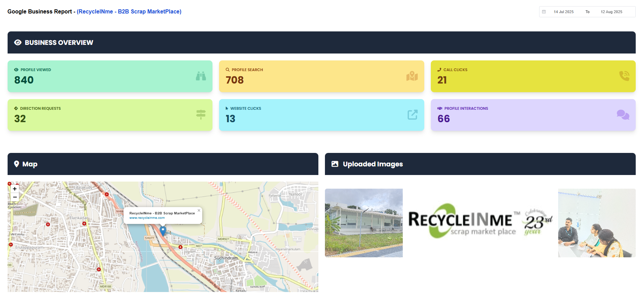The height and width of the screenshot is (301, 644).
Task: Click the phone icon in Call Clicks card
Action: [624, 76]
